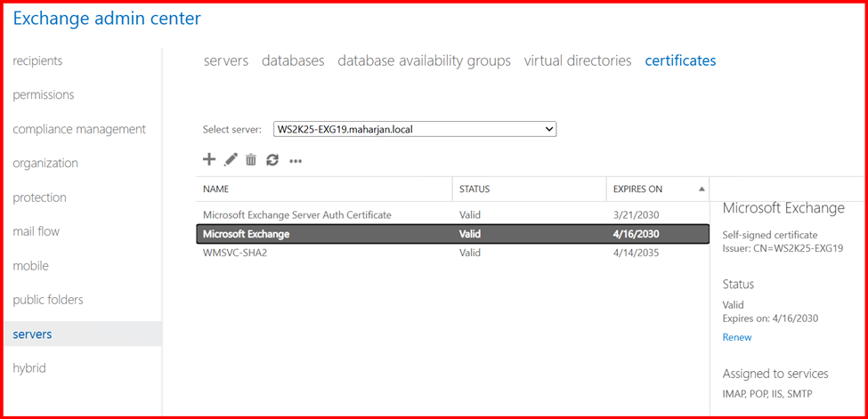This screenshot has height=419, width=868.
Task: Click the trash can delete icon
Action: point(251,160)
